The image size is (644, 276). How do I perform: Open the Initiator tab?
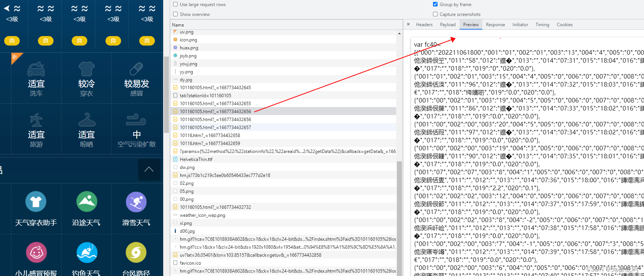tap(520, 25)
